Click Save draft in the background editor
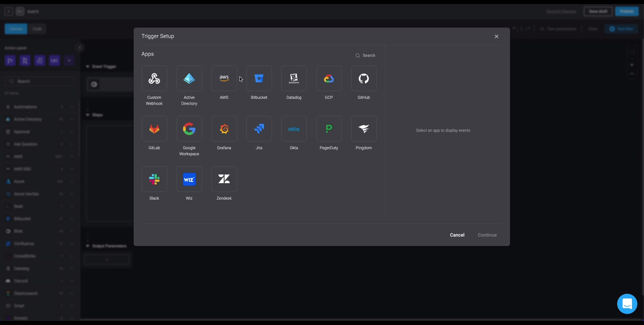The width and height of the screenshot is (644, 325). click(x=598, y=11)
